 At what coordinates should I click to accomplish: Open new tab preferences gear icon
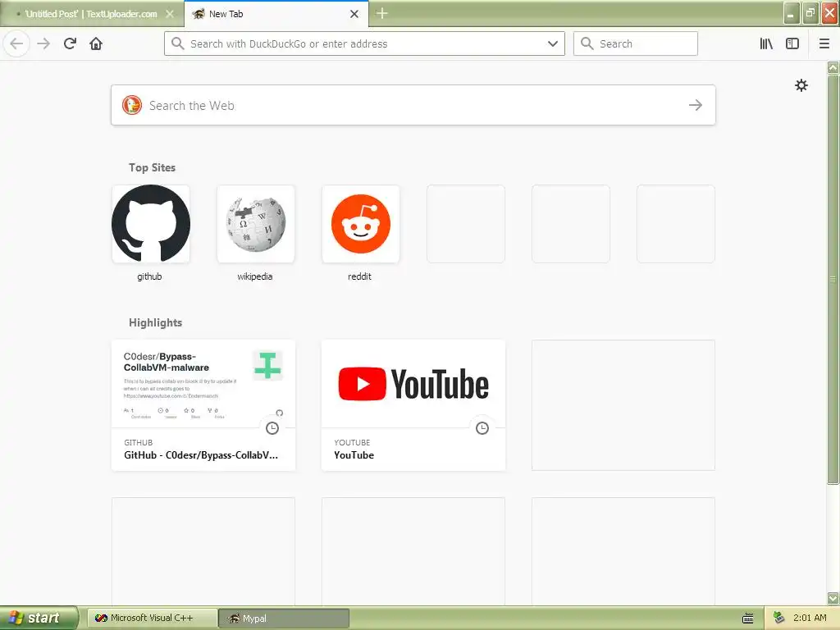tap(801, 85)
